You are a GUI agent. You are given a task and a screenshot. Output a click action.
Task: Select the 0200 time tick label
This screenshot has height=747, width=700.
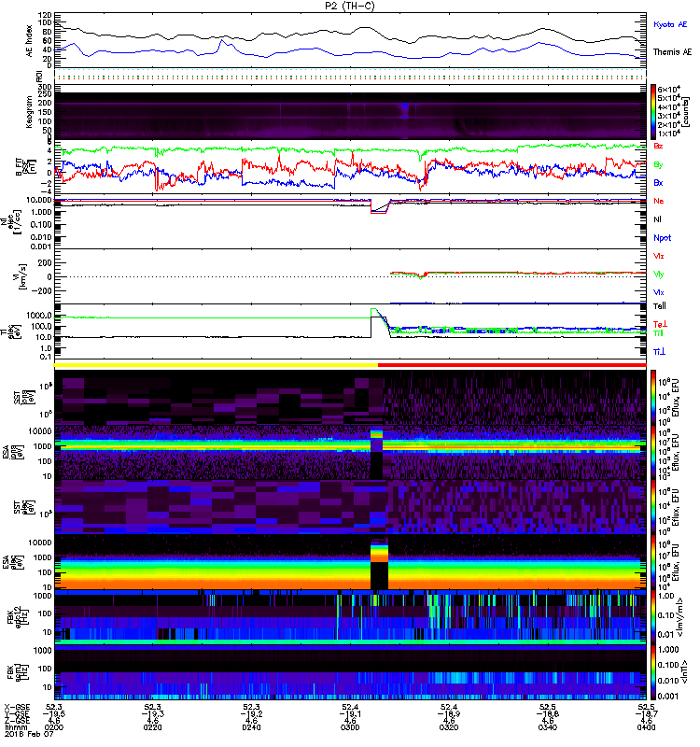coord(54,727)
